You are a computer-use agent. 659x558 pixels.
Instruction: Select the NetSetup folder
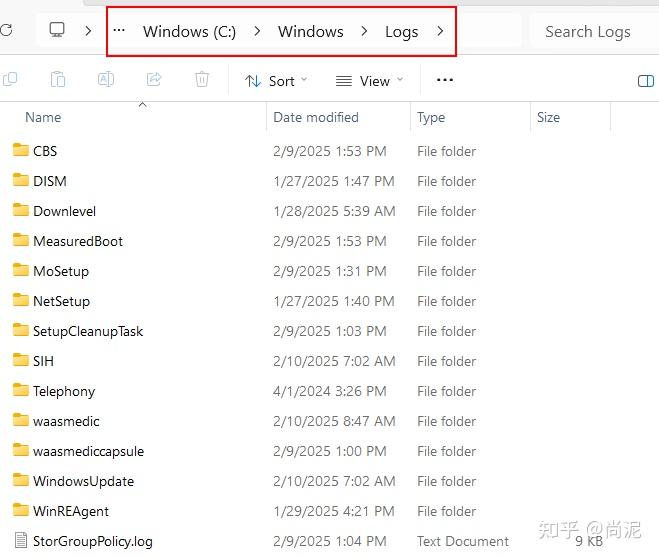click(x=51, y=301)
